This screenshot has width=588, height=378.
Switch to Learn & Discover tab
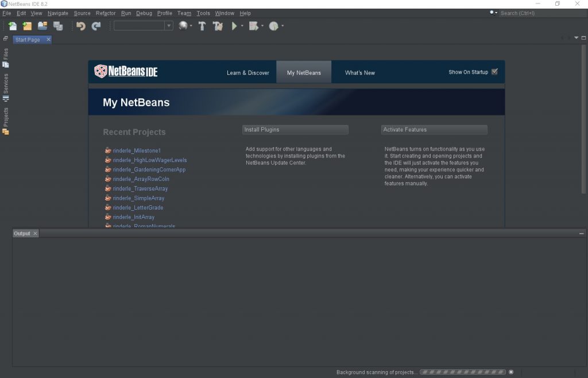click(248, 73)
